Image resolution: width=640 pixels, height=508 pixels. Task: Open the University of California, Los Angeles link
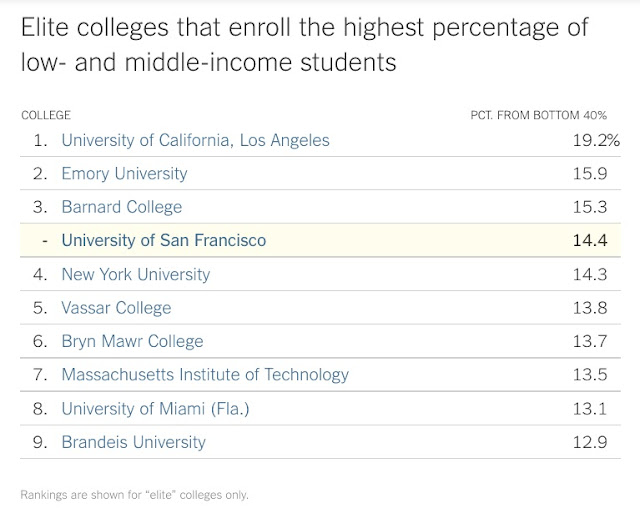pos(195,140)
